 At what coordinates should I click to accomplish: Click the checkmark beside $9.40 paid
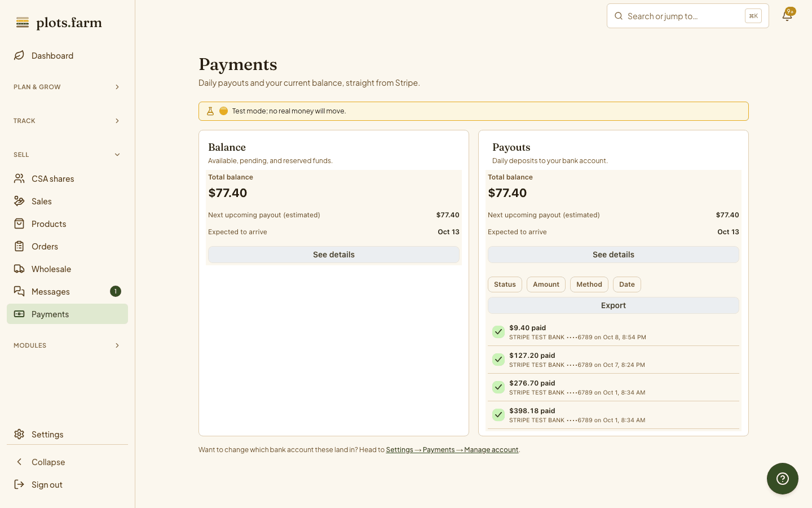(x=498, y=332)
